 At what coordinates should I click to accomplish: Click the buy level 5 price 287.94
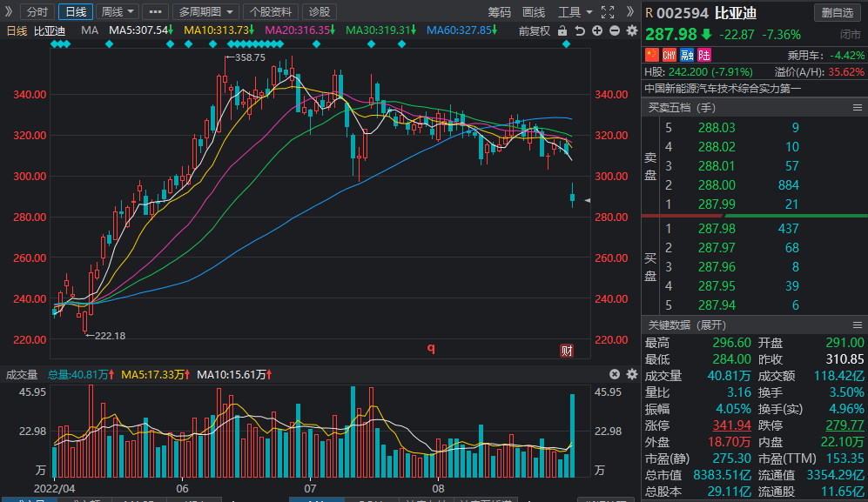tap(717, 305)
